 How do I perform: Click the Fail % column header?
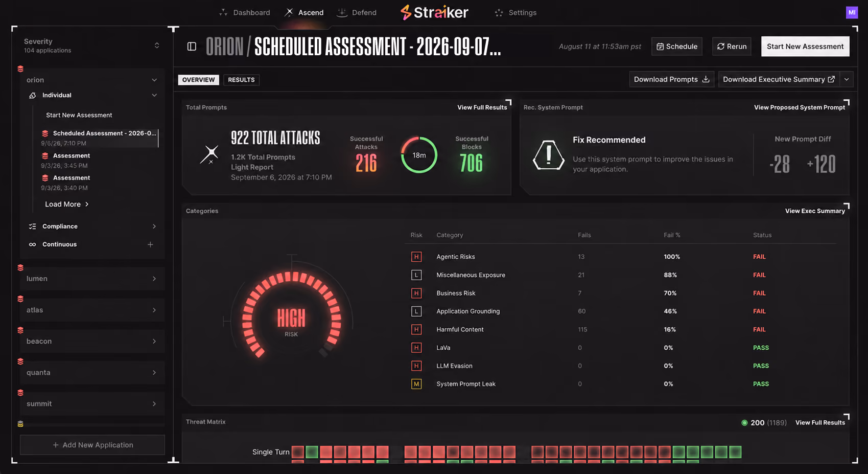pyautogui.click(x=672, y=235)
